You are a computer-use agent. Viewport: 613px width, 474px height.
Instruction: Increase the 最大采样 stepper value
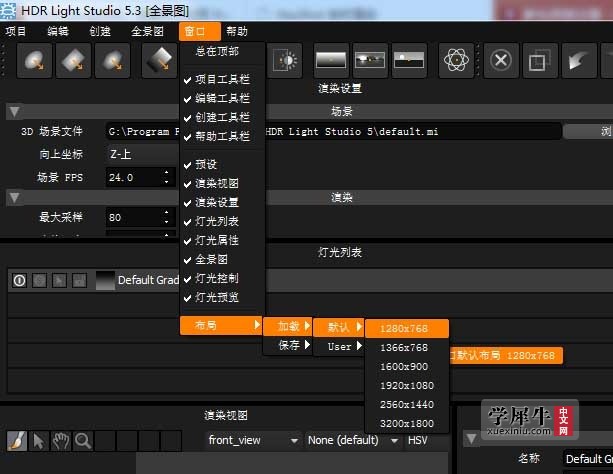point(167,212)
